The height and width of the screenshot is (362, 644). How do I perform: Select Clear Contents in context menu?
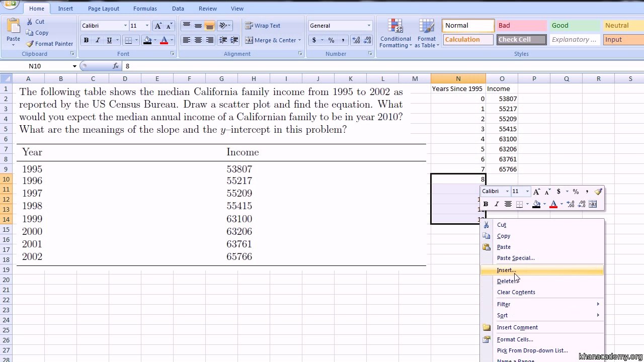click(542, 292)
